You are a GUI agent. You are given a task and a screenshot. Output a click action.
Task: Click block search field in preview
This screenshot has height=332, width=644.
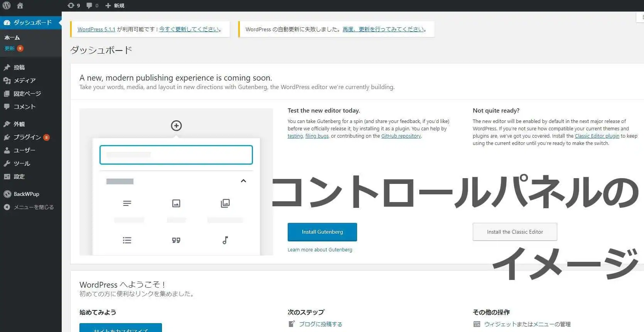tap(176, 155)
